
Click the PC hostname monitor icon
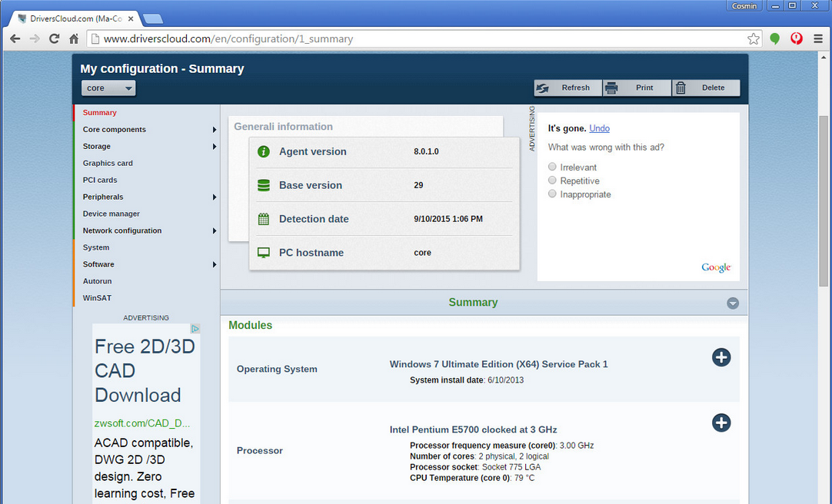tap(264, 253)
